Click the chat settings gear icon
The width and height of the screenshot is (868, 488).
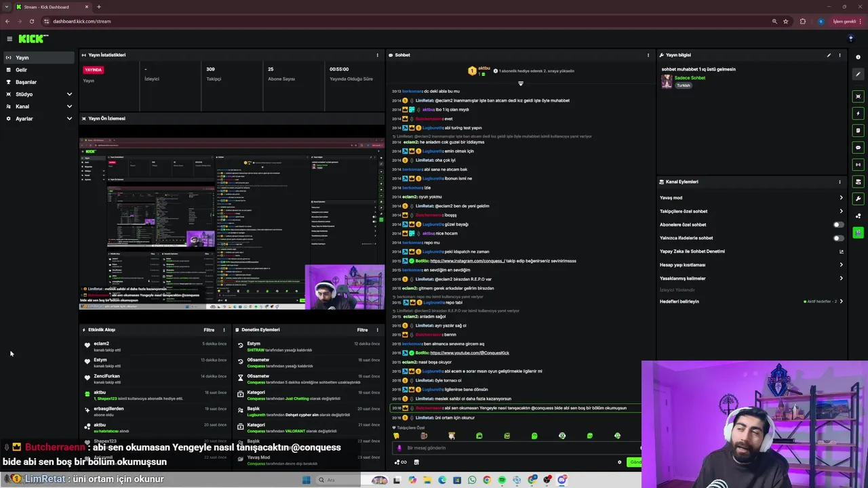619,462
